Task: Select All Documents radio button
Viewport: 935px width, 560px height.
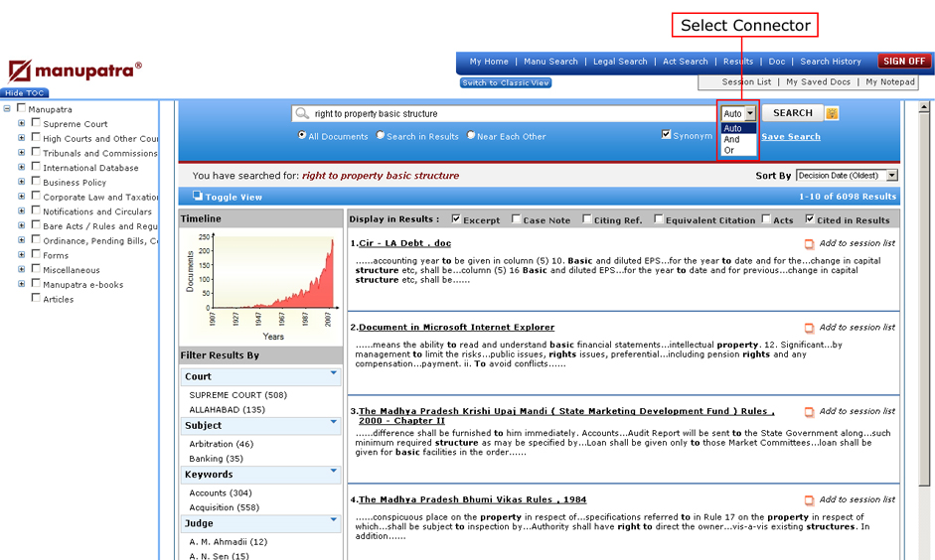Action: pyautogui.click(x=302, y=135)
